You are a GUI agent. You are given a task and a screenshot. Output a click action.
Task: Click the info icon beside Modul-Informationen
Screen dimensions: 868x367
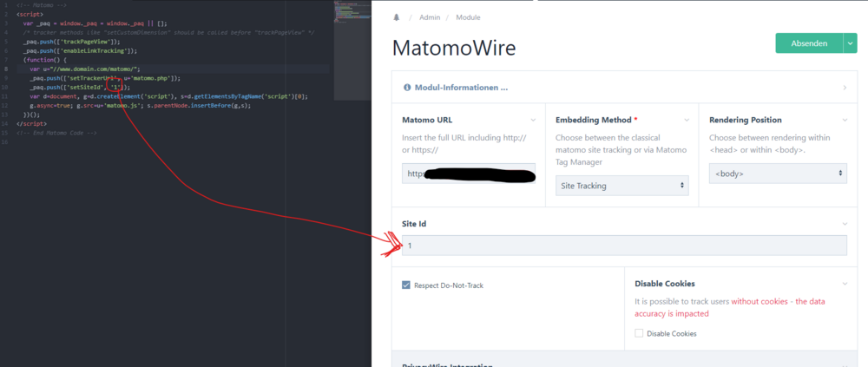(x=406, y=88)
